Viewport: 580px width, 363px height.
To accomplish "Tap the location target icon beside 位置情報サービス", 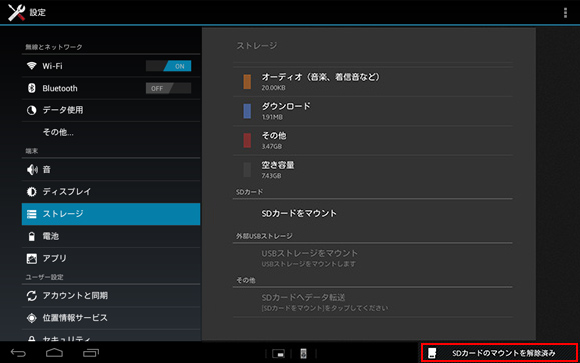I will pos(31,318).
